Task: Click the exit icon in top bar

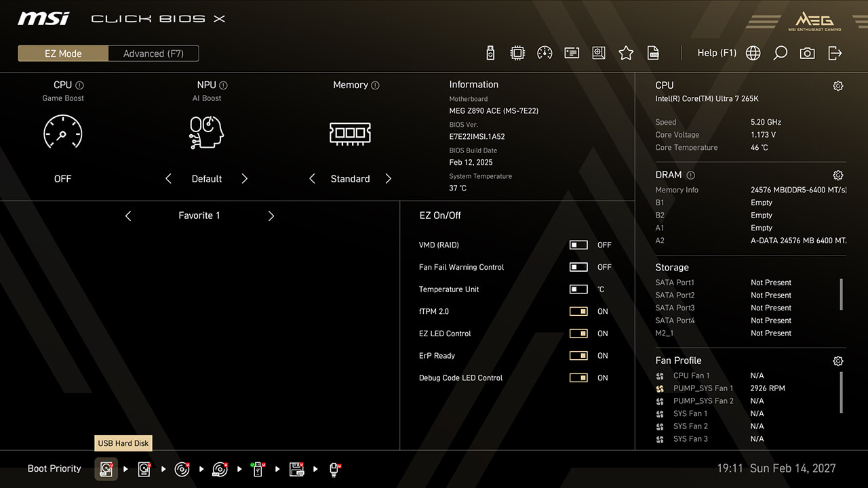Action: pos(835,53)
